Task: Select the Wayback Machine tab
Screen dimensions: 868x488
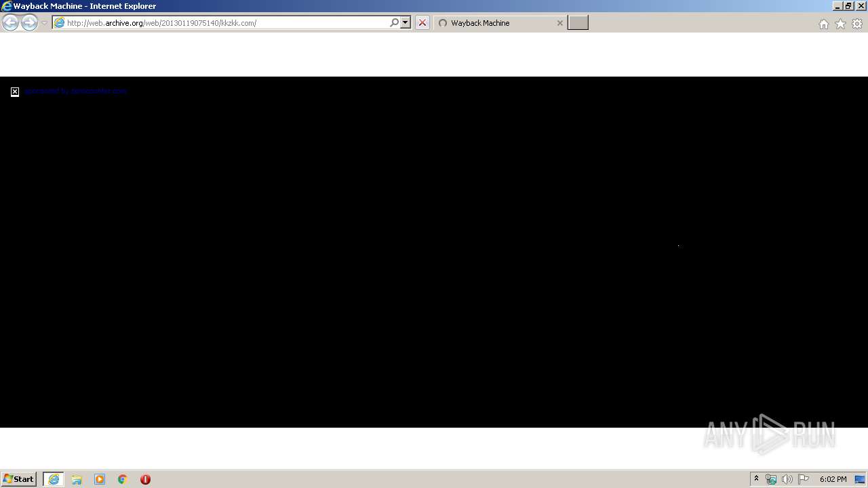Action: (x=500, y=23)
